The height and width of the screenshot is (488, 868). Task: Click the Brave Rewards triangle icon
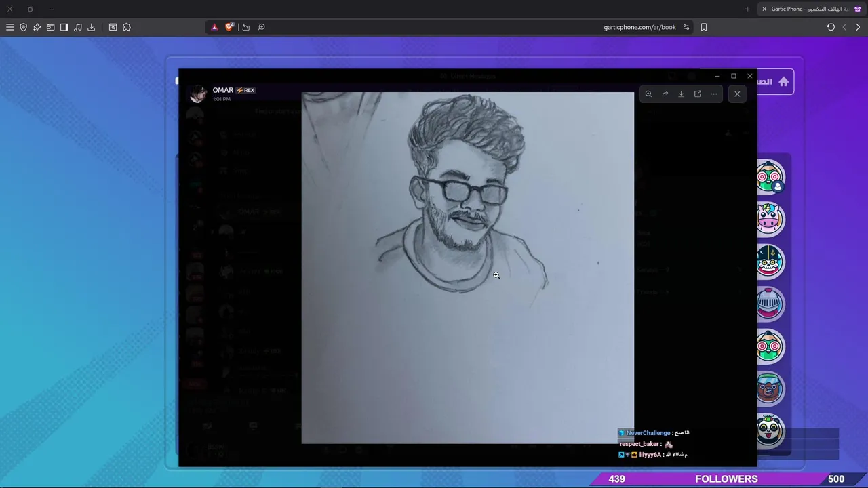point(214,27)
